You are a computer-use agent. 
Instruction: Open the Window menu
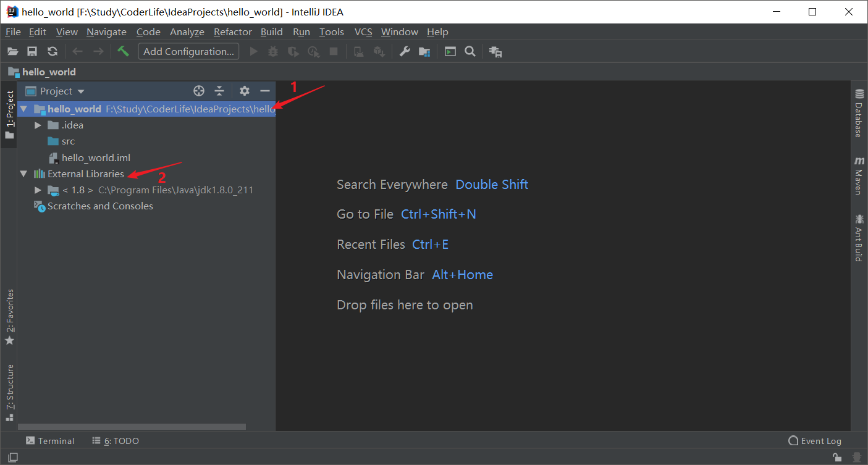400,32
